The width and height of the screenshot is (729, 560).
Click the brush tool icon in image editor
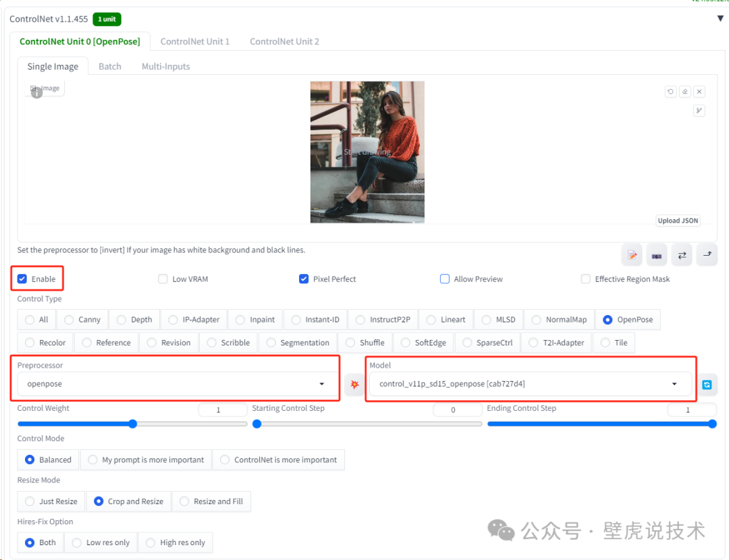[x=699, y=111]
